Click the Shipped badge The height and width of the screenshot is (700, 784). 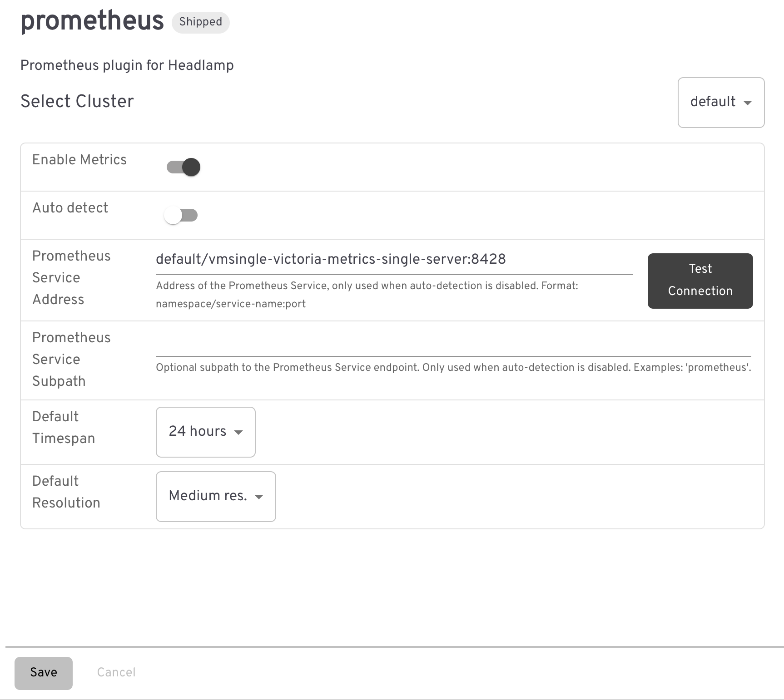[x=200, y=22]
